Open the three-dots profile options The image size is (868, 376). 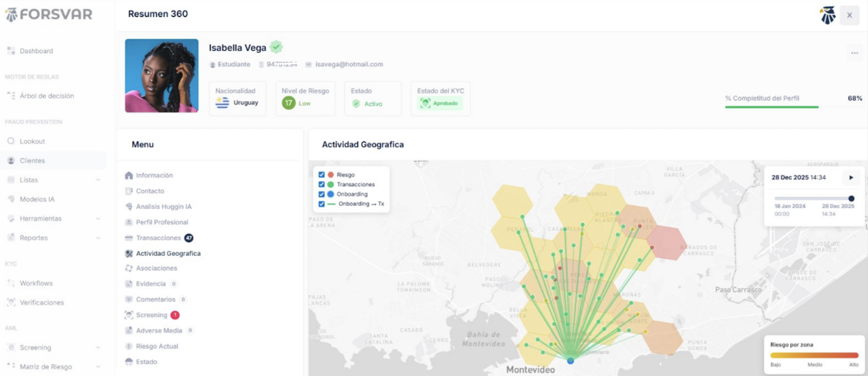click(x=854, y=53)
